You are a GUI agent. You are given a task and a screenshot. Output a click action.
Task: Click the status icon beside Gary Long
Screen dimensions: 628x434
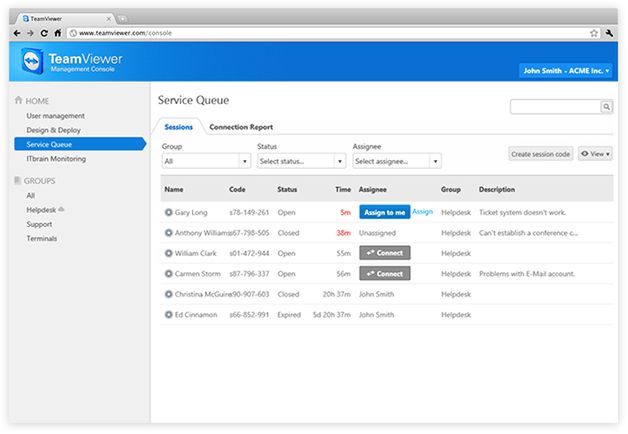coord(169,212)
